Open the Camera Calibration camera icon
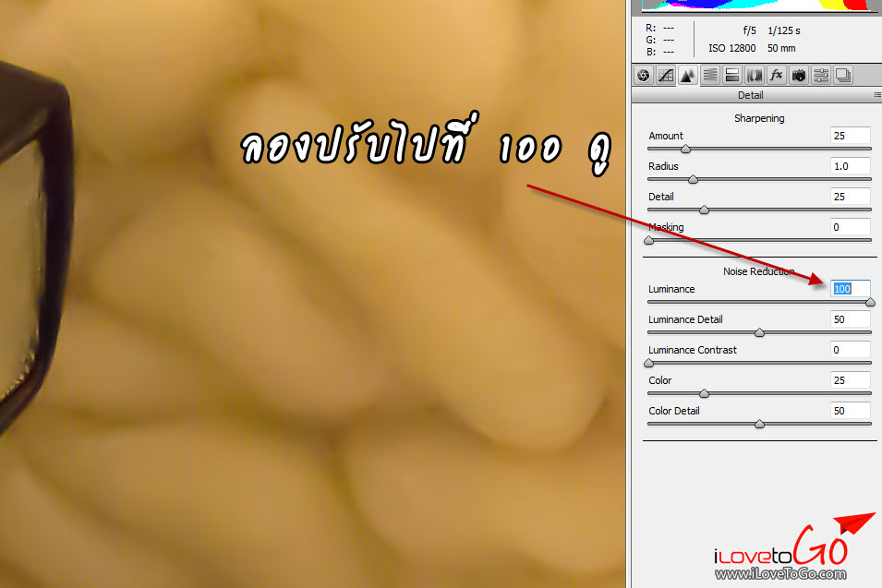Image resolution: width=882 pixels, height=588 pixels. [x=799, y=75]
